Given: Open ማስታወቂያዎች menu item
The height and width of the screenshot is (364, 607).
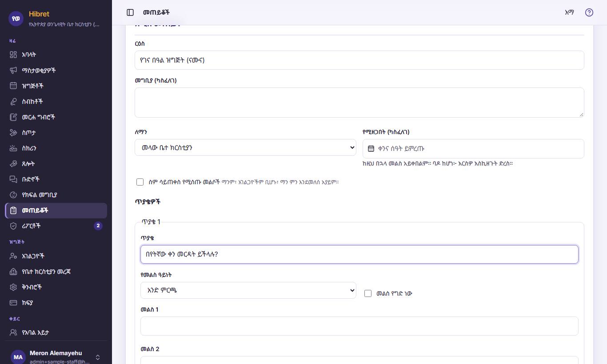Looking at the screenshot, I should (x=56, y=70).
